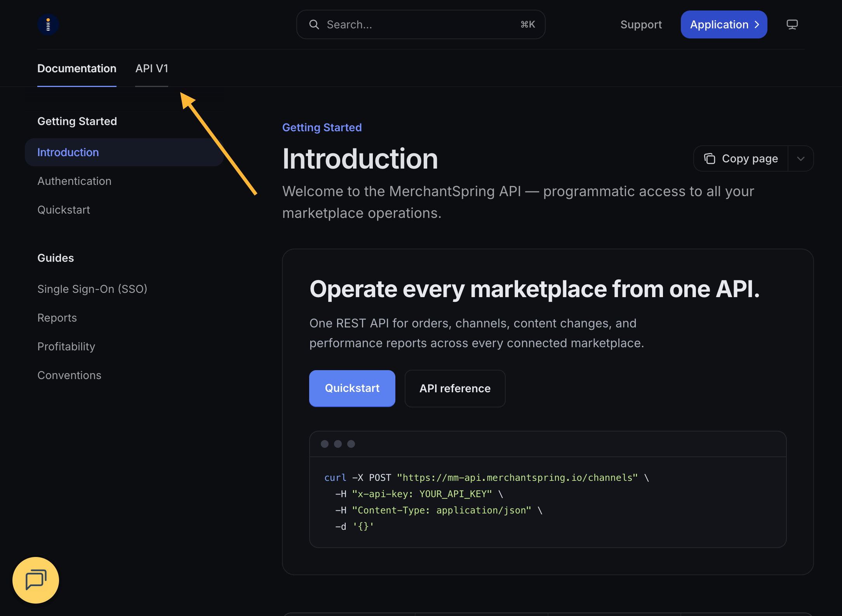
Task: Open the Profitability guide
Action: point(66,346)
